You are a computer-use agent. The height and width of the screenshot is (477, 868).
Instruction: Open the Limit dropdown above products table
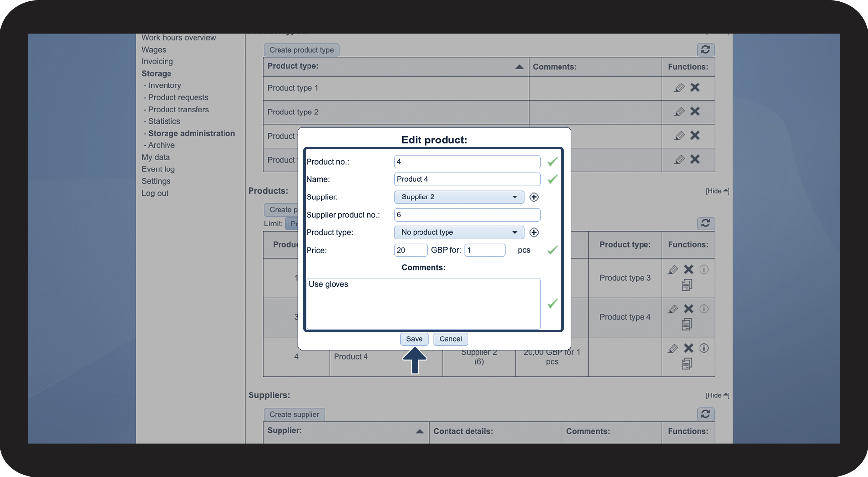(x=292, y=224)
